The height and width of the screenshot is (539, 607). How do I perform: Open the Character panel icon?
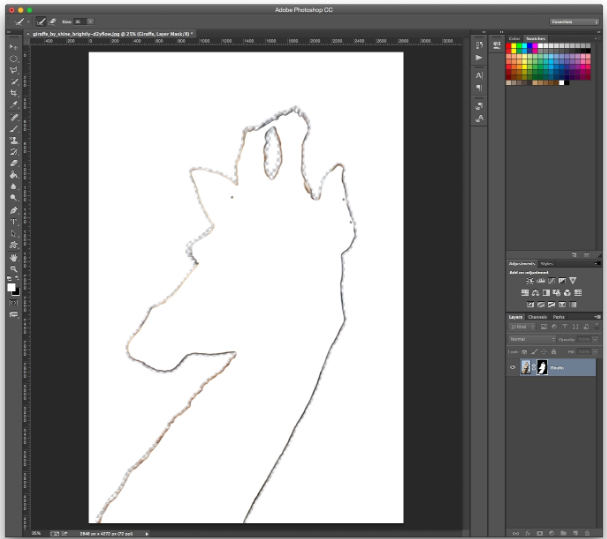(x=479, y=76)
